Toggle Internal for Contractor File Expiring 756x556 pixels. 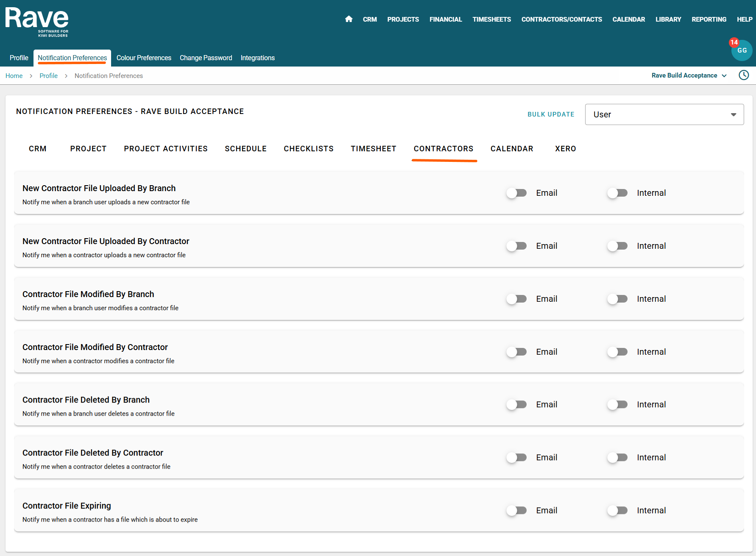(x=617, y=511)
